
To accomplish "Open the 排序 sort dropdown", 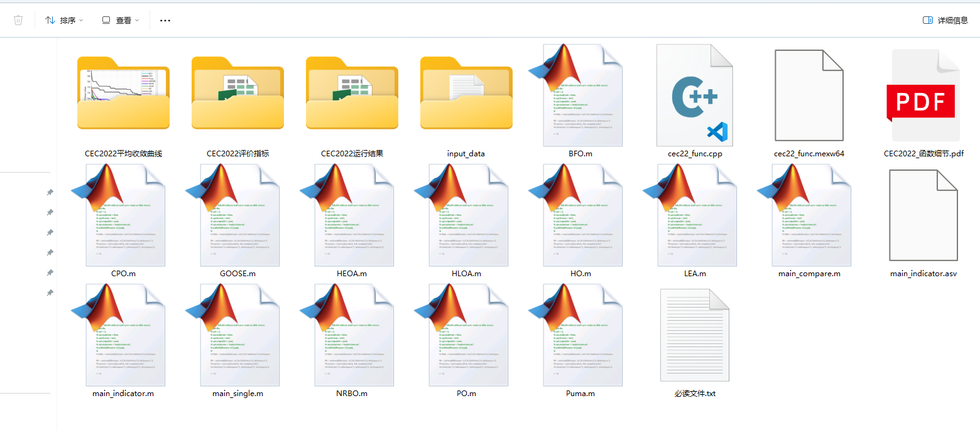I will click(64, 20).
